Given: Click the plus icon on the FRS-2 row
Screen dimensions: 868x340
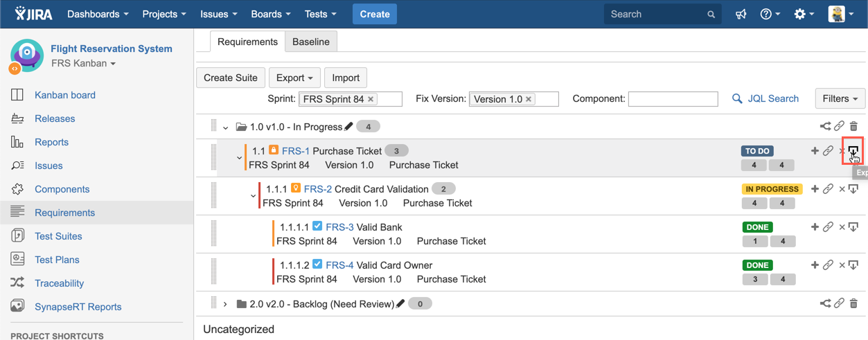Looking at the screenshot, I should click(815, 189).
